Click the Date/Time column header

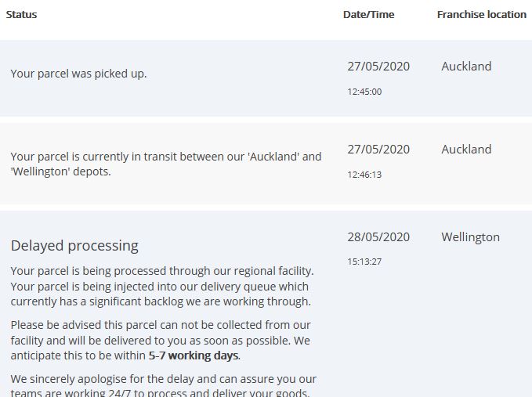[x=368, y=14]
